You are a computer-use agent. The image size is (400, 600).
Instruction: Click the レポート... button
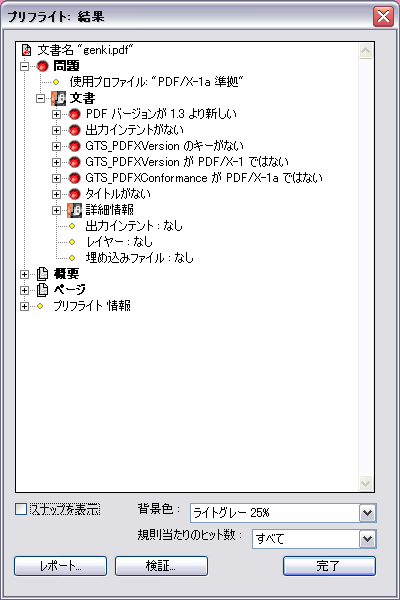click(x=60, y=566)
